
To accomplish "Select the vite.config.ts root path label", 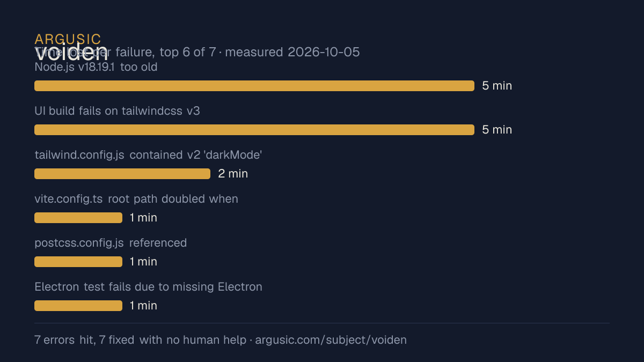I will click(136, 199).
